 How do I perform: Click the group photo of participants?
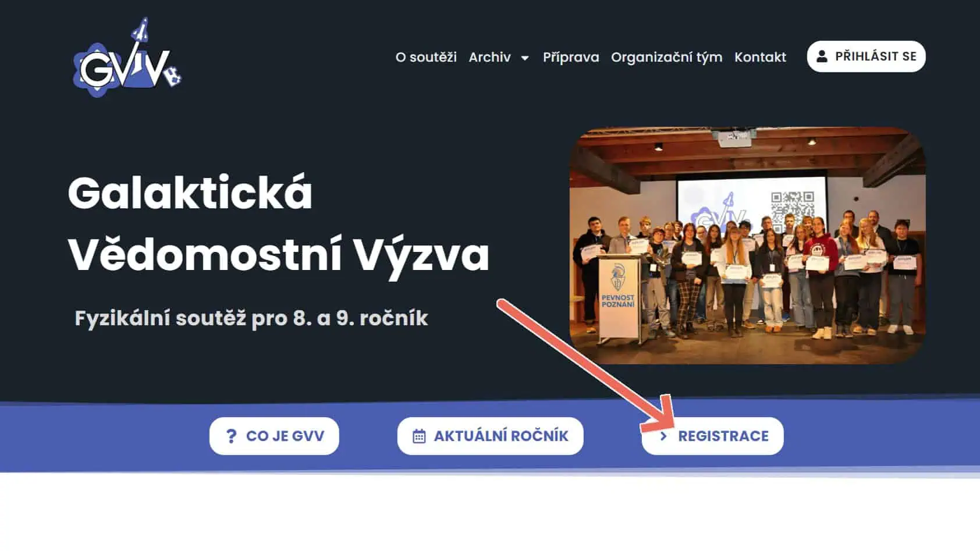[747, 246]
